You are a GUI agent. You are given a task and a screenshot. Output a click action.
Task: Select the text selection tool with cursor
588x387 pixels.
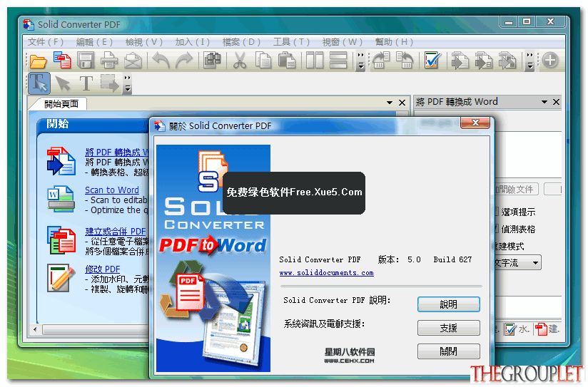point(39,83)
